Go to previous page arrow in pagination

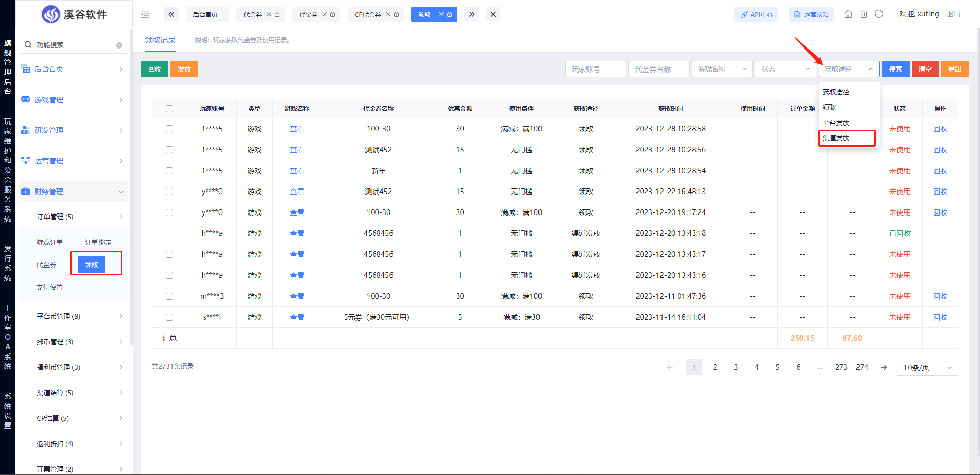point(670,367)
